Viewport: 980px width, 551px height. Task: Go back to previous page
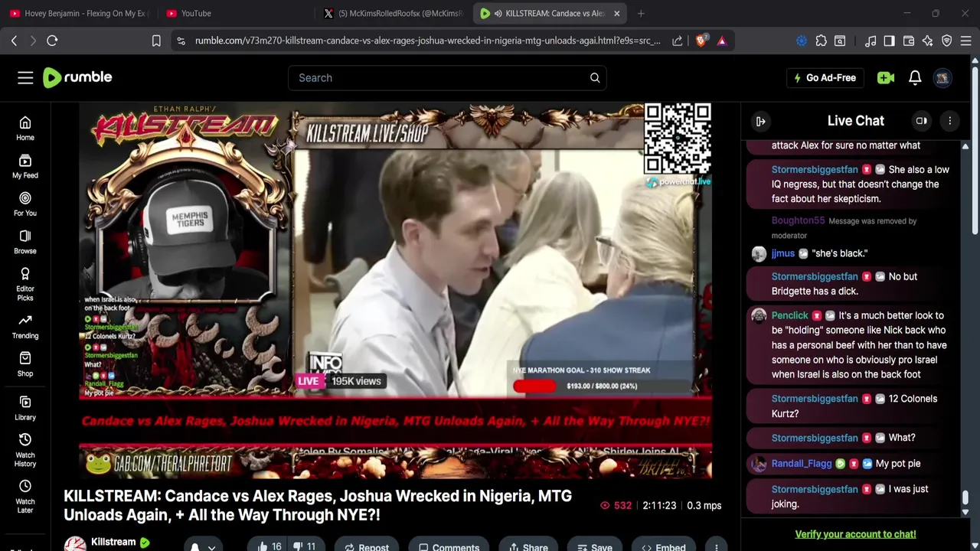[x=14, y=41]
